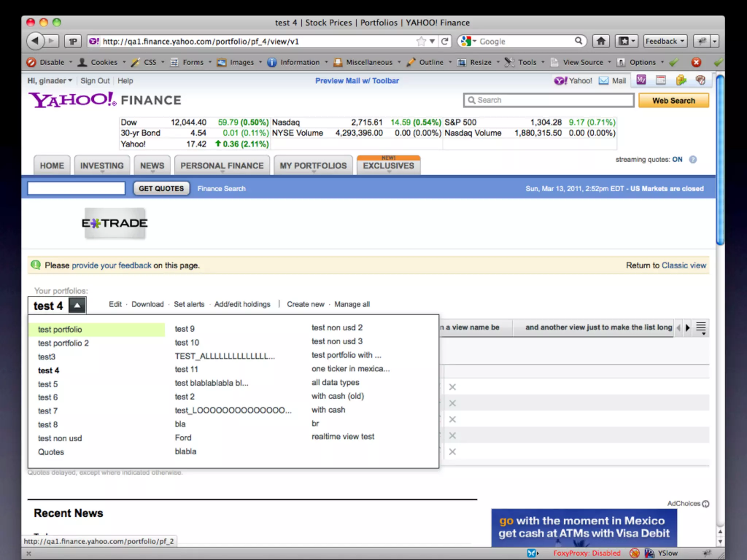Viewport: 747px width, 560px height.
Task: Open the Feedback dropdown button
Action: (x=665, y=41)
